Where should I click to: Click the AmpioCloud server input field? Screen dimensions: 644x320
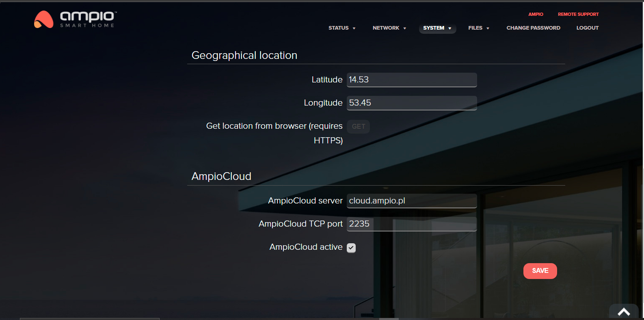412,201
